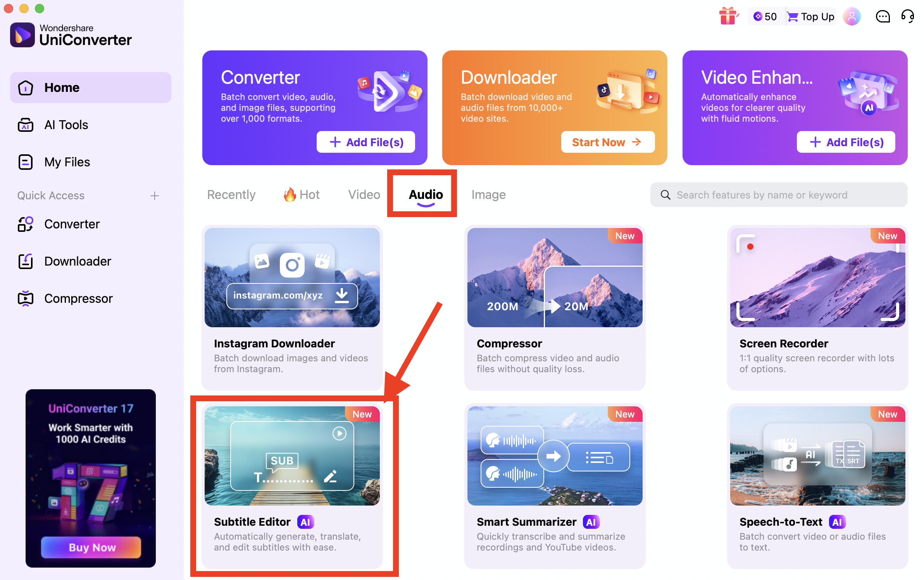Open AI Tools in sidebar
The height and width of the screenshot is (580, 924).
tap(66, 125)
